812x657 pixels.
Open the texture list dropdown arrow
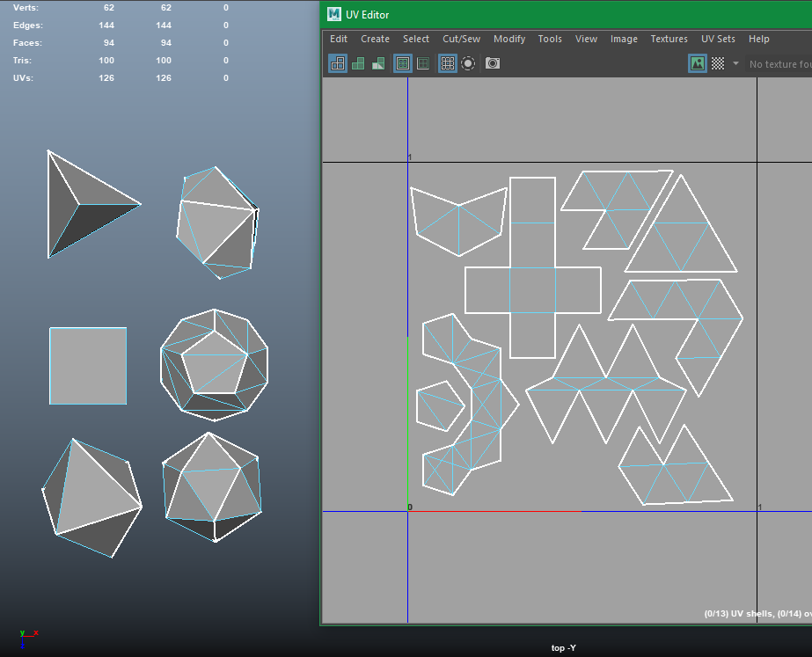click(735, 63)
